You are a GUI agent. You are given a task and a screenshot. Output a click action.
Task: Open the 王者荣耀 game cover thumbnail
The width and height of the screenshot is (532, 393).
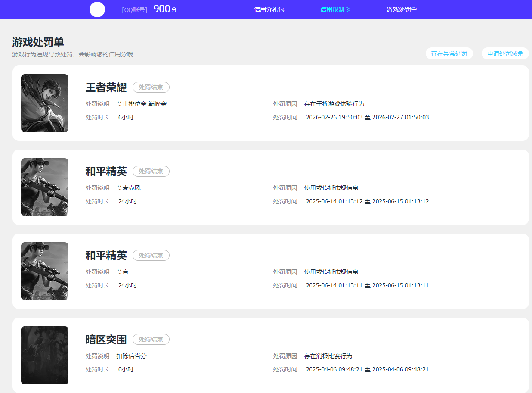pyautogui.click(x=45, y=103)
